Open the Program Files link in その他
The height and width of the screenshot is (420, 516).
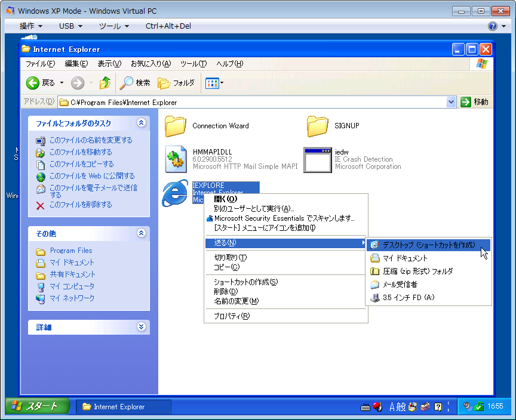[x=71, y=251]
